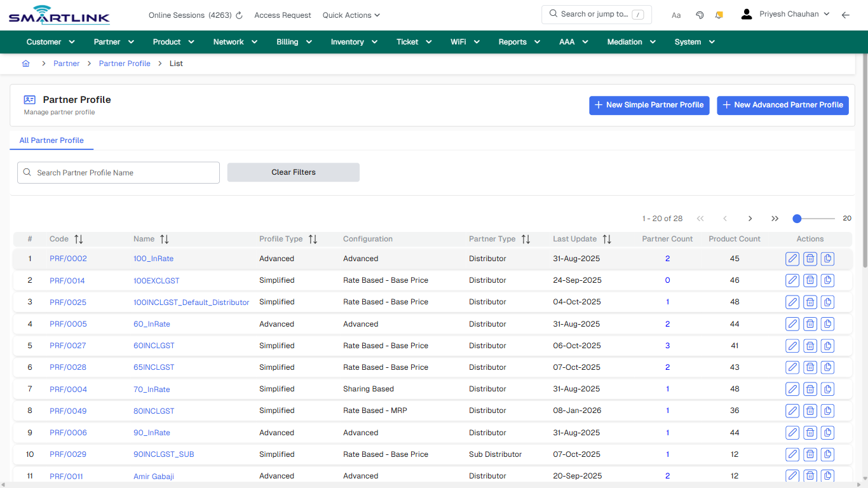Image resolution: width=868 pixels, height=488 pixels.
Task: Click the Aa font size icon
Action: [x=676, y=15]
